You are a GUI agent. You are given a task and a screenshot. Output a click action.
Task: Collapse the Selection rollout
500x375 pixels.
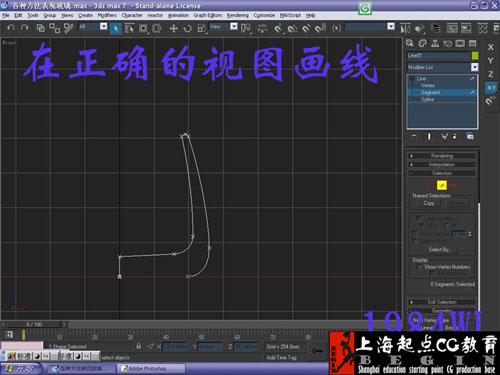442,173
